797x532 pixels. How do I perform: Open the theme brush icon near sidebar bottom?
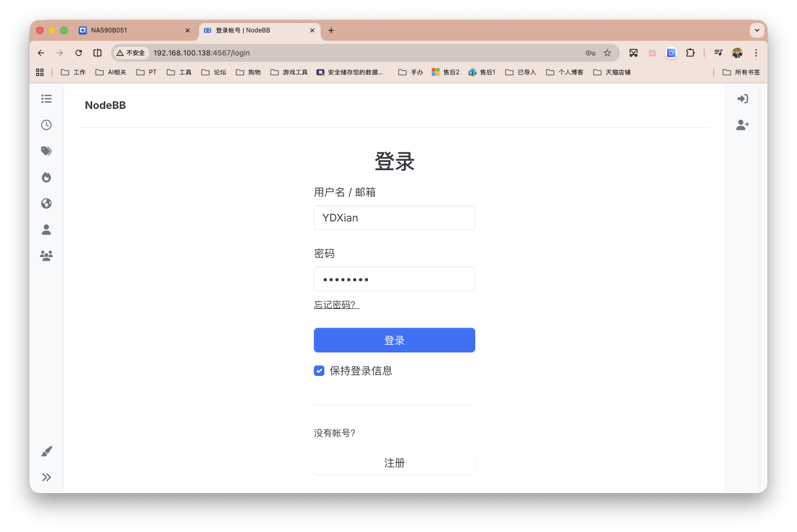point(46,451)
